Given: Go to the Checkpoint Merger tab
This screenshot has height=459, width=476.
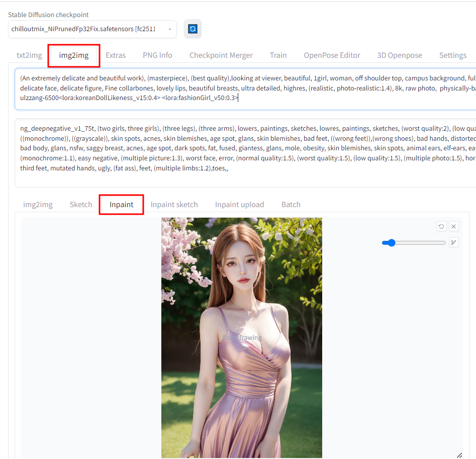Looking at the screenshot, I should tap(221, 55).
